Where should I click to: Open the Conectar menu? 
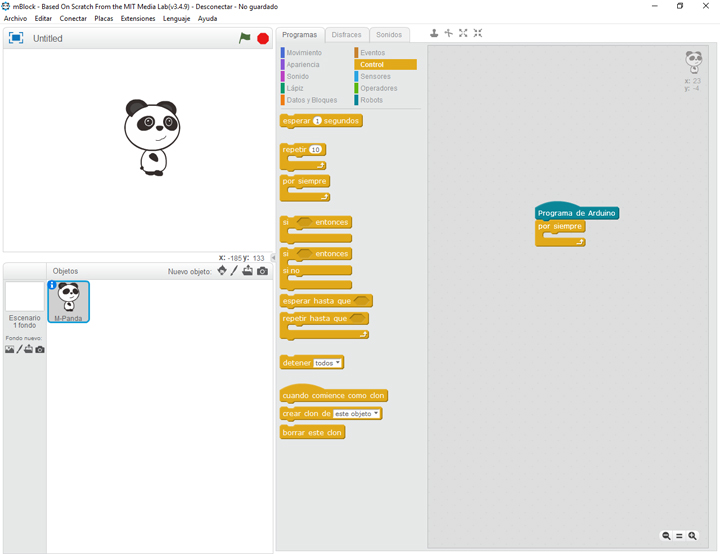(73, 19)
